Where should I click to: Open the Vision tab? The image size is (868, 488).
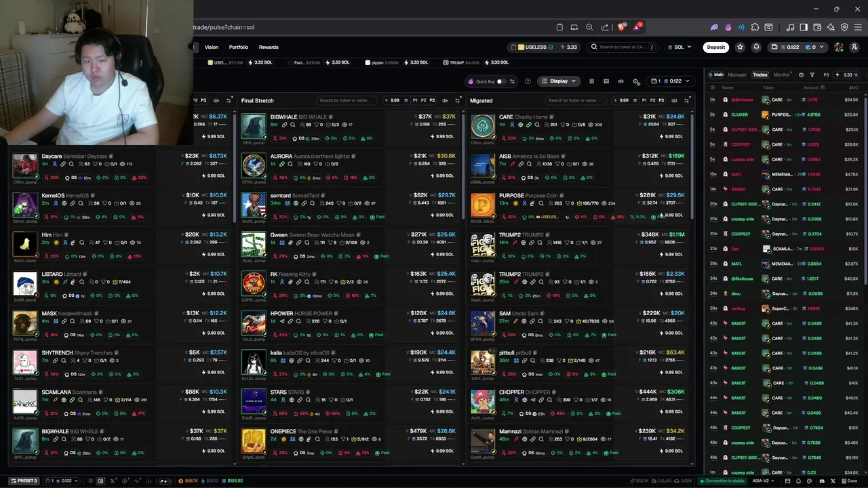212,47
